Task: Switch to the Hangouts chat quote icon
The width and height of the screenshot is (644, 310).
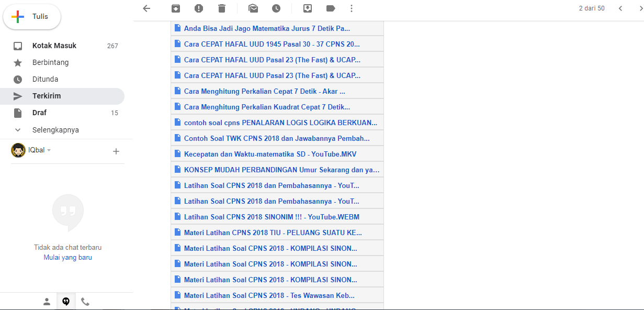Action: pos(66,302)
